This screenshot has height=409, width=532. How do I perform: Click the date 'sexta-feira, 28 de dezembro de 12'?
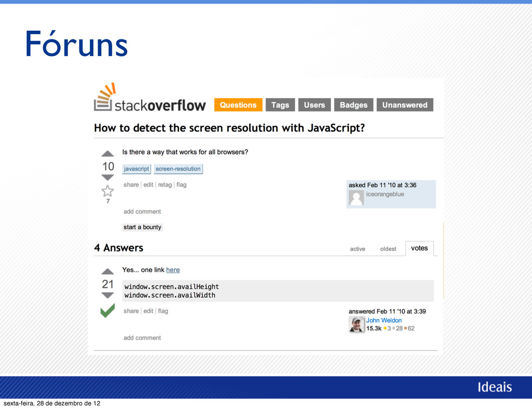tap(52, 403)
